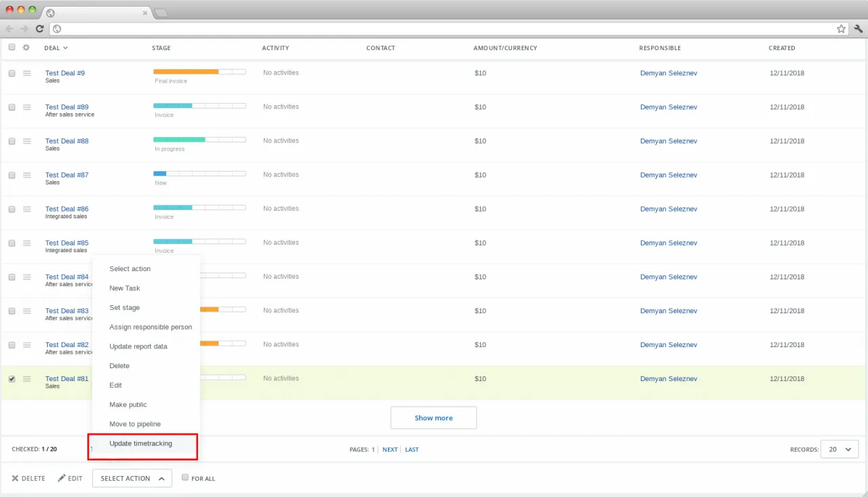Enable the For All checkbox
The width and height of the screenshot is (868, 497).
point(185,477)
